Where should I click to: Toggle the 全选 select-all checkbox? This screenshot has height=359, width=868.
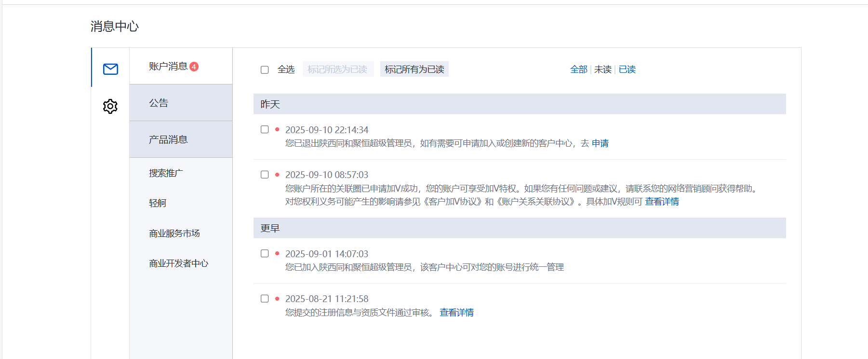pyautogui.click(x=265, y=70)
